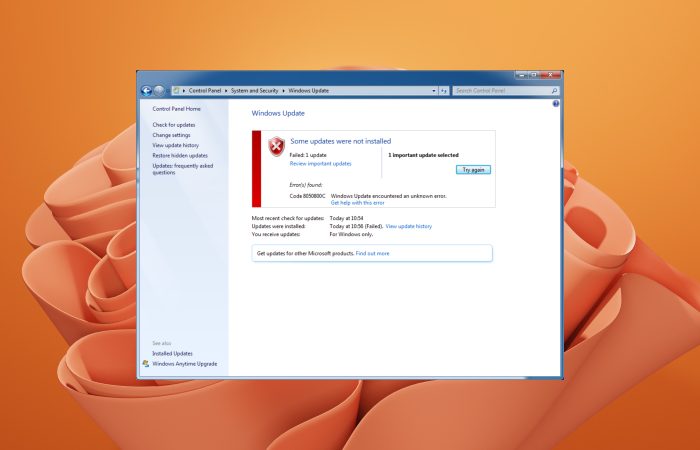This screenshot has width=700, height=450.
Task: Click Restore hidden updates
Action: click(180, 156)
